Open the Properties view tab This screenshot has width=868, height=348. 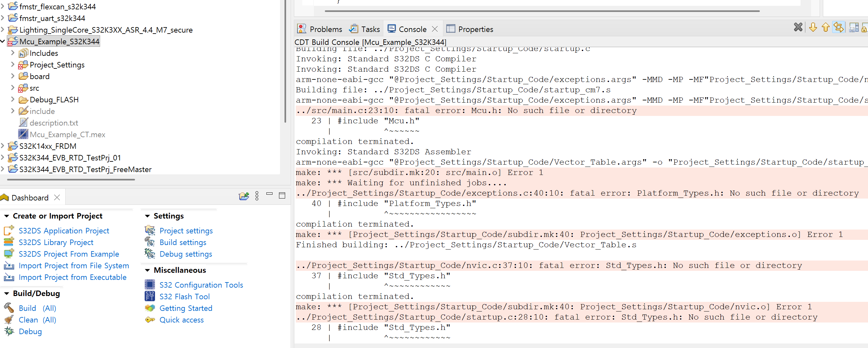475,29
